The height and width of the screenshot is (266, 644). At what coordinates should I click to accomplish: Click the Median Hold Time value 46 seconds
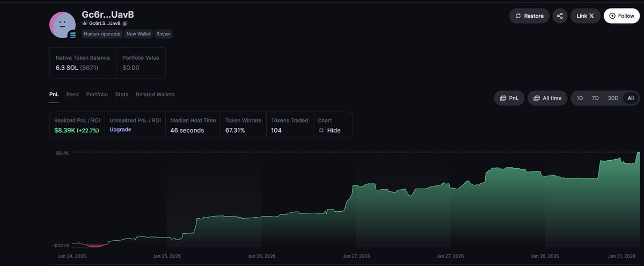pos(187,130)
